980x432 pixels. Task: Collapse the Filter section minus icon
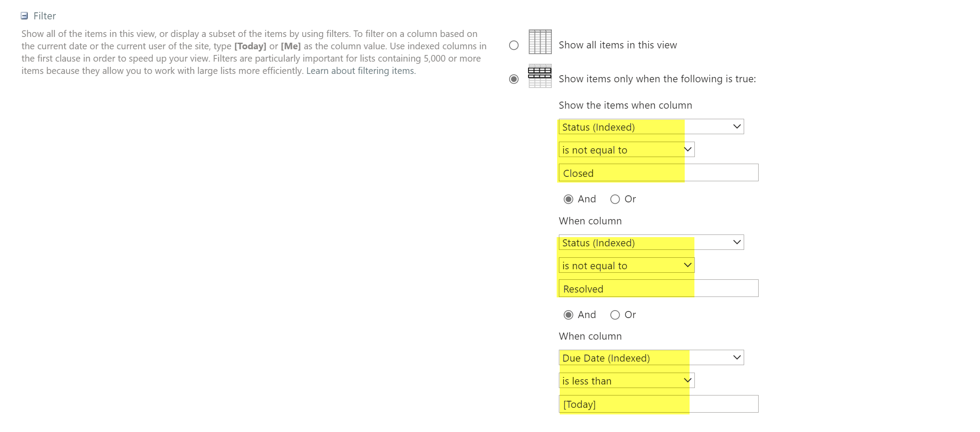coord(24,16)
